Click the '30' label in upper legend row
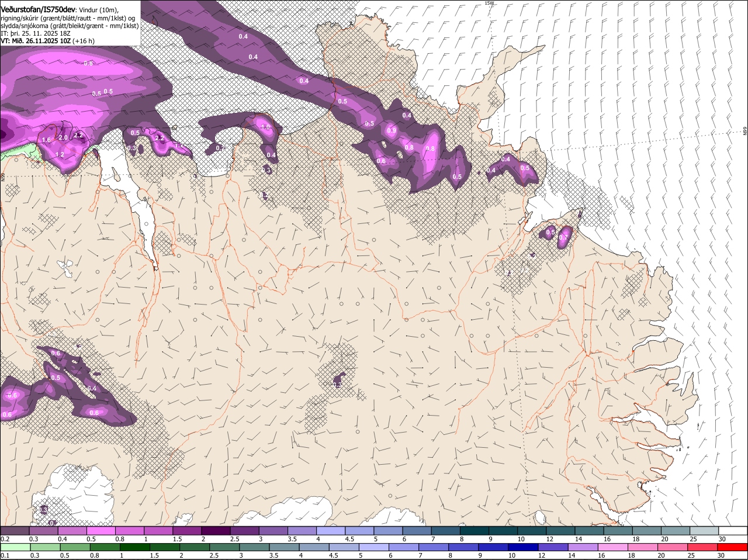The width and height of the screenshot is (748, 560). point(722,539)
